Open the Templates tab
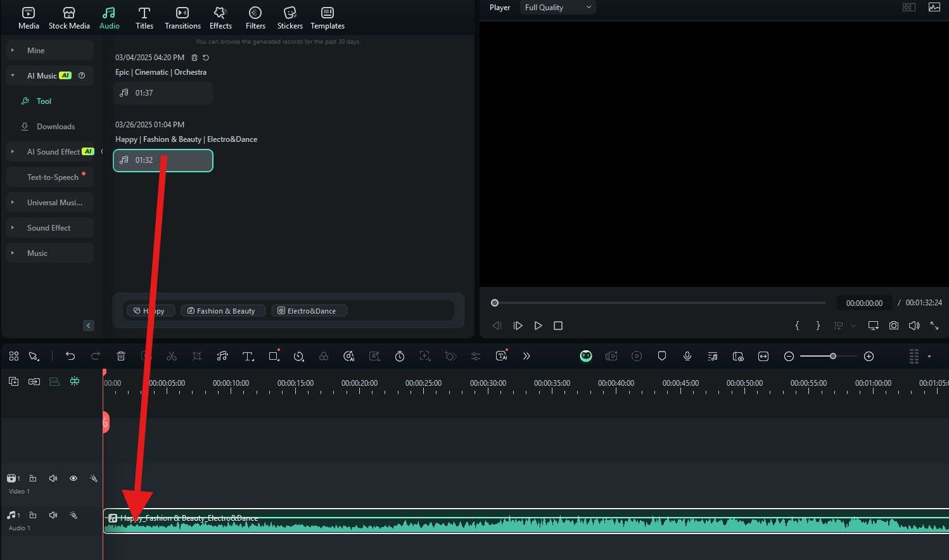Viewport: 949px width, 560px height. pyautogui.click(x=328, y=18)
